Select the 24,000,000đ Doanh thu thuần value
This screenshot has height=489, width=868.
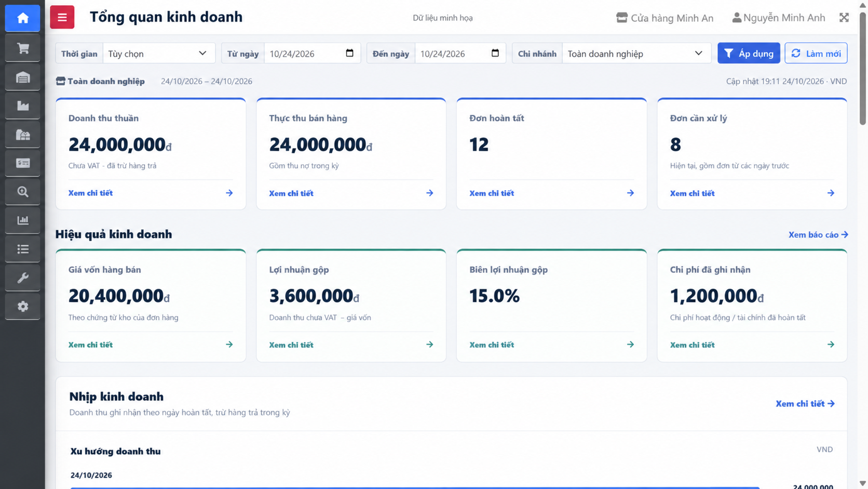(x=120, y=144)
